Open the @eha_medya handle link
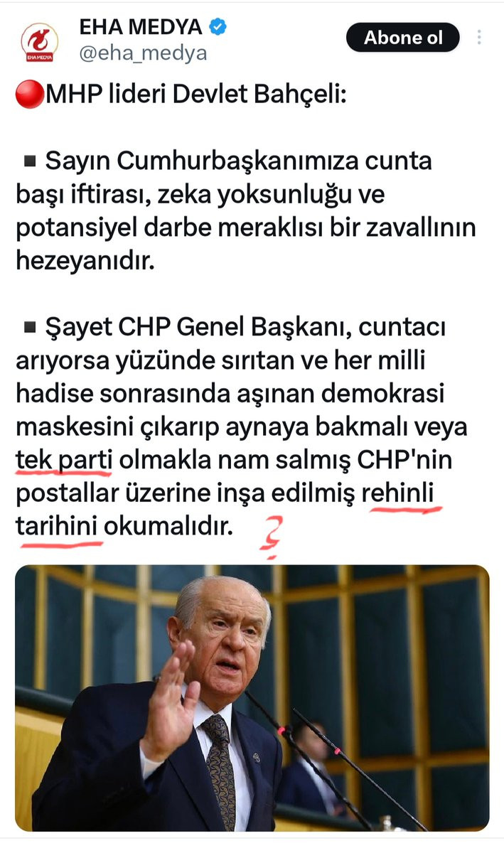This screenshot has height=853, width=504. tap(142, 53)
